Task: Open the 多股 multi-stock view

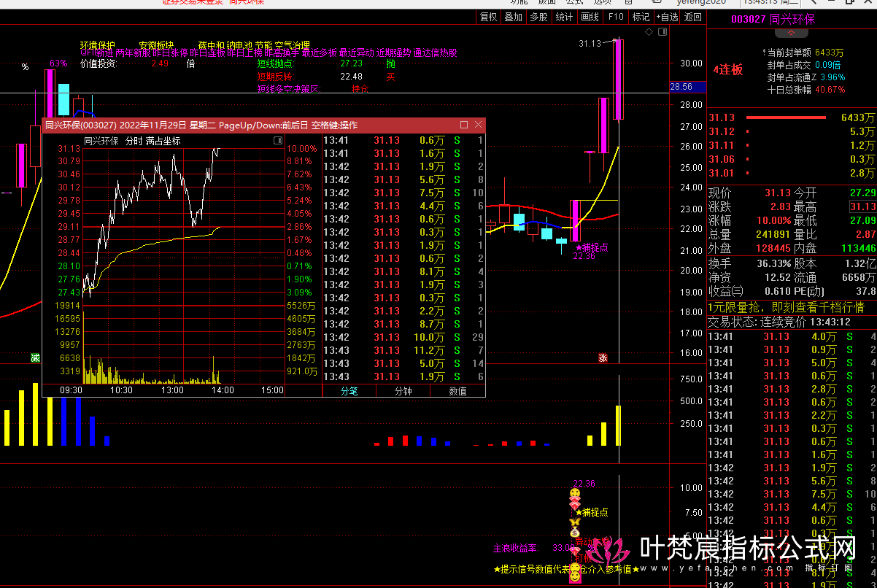Action: tap(538, 17)
